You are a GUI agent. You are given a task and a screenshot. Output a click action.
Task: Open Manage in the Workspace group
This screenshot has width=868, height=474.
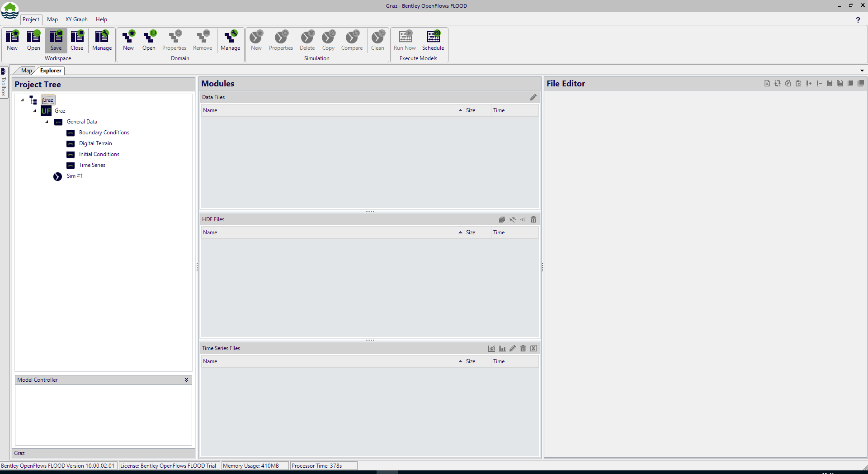point(102,40)
